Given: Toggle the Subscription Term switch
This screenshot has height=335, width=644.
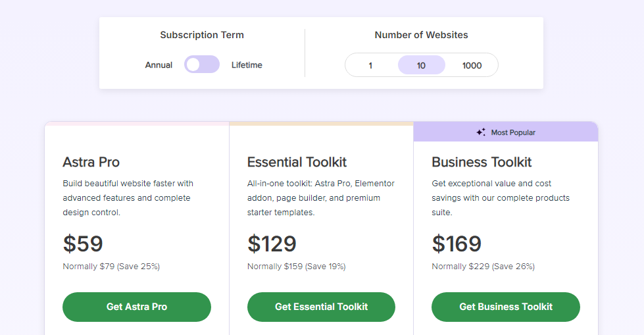Looking at the screenshot, I should [x=201, y=64].
